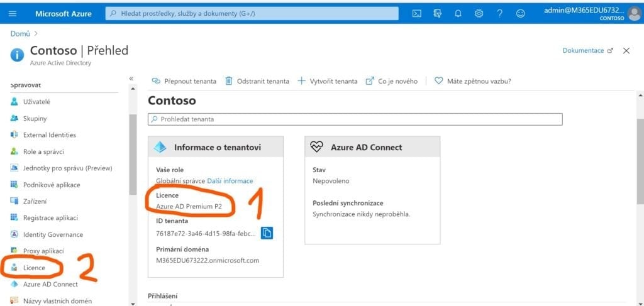This screenshot has width=644, height=306.
Task: Click the blue info icon beside Contoso title
Action: pyautogui.click(x=17, y=55)
